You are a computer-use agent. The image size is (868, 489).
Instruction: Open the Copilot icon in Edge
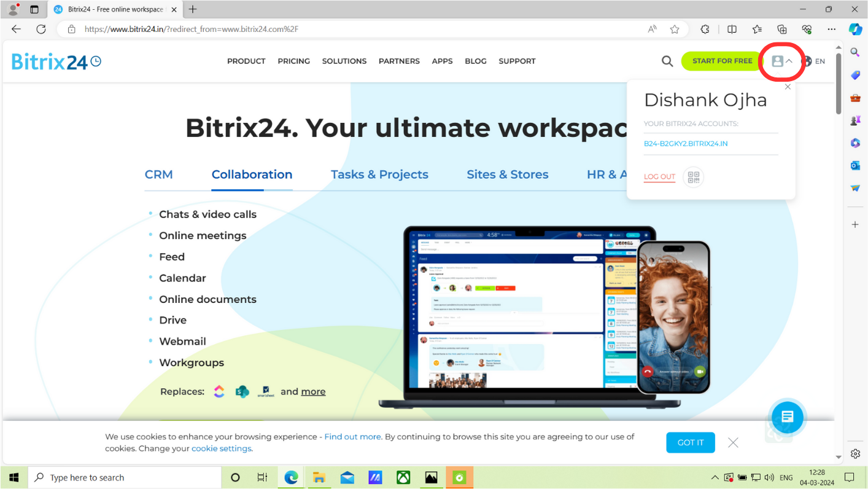[855, 29]
